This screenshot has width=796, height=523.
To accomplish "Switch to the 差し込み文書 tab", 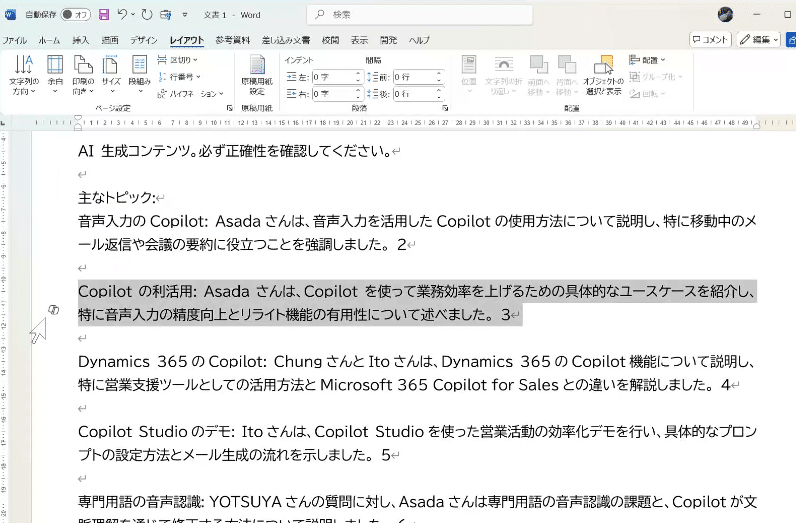I will click(286, 40).
